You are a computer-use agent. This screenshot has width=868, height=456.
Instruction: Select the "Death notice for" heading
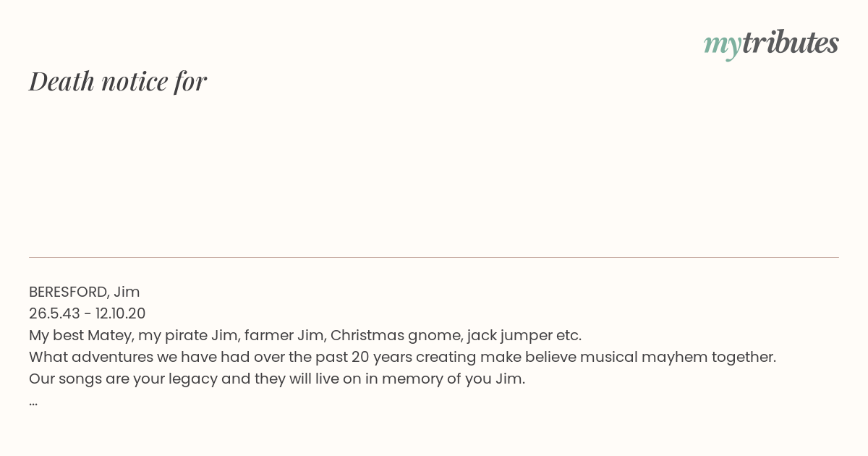pos(118,81)
